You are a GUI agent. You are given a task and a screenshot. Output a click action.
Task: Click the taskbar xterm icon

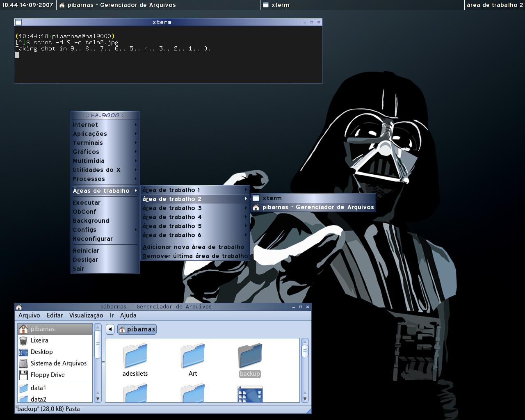click(x=266, y=5)
